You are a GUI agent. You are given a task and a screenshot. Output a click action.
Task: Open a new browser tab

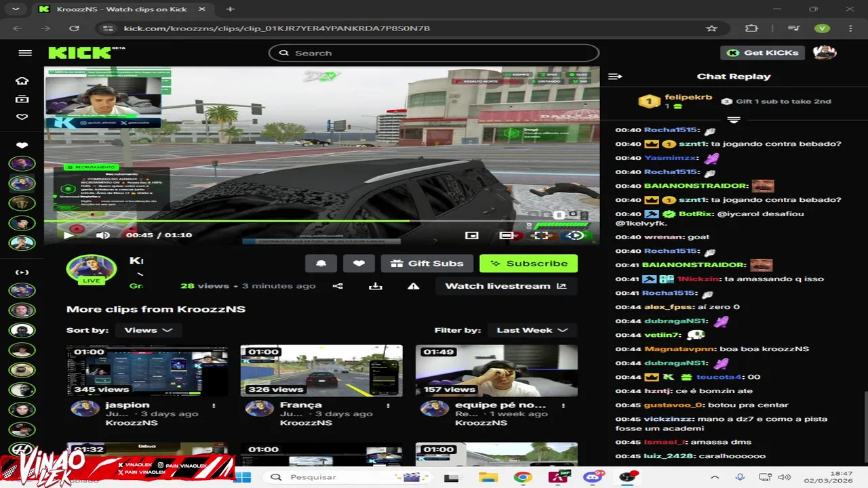(230, 9)
